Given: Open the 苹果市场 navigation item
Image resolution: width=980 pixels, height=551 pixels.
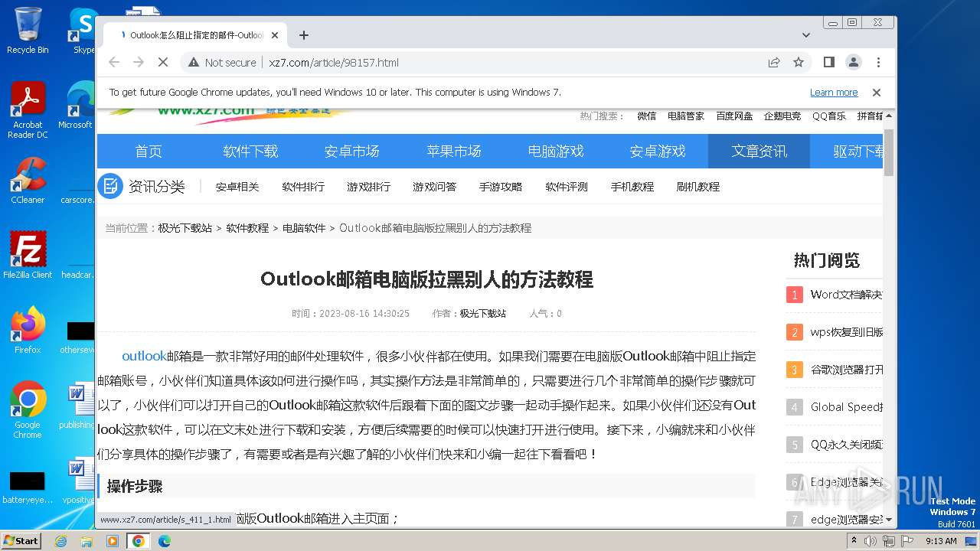Looking at the screenshot, I should (454, 152).
